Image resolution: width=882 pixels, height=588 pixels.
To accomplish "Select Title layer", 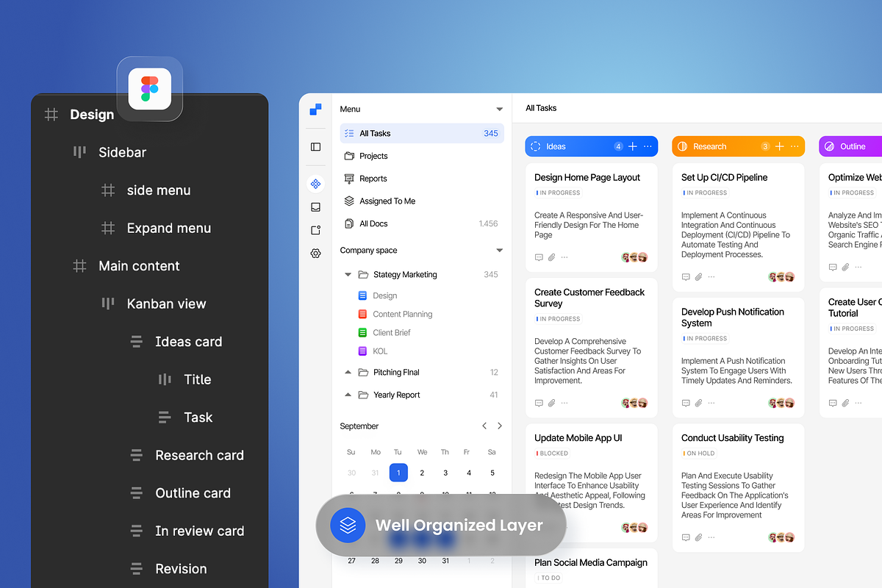I will pos(197,379).
